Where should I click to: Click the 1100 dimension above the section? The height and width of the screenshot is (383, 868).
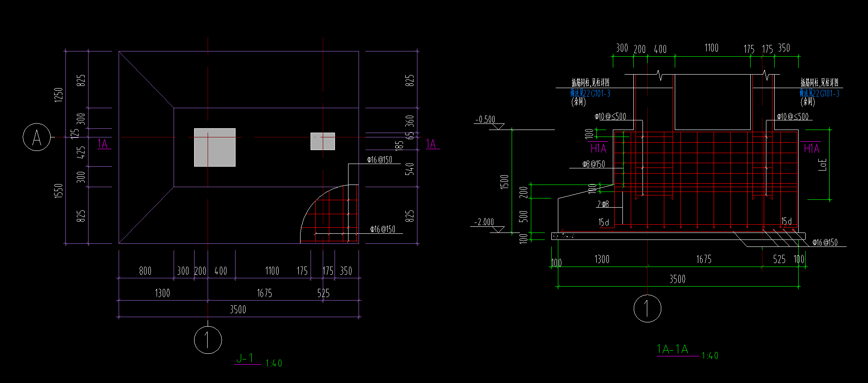click(711, 48)
